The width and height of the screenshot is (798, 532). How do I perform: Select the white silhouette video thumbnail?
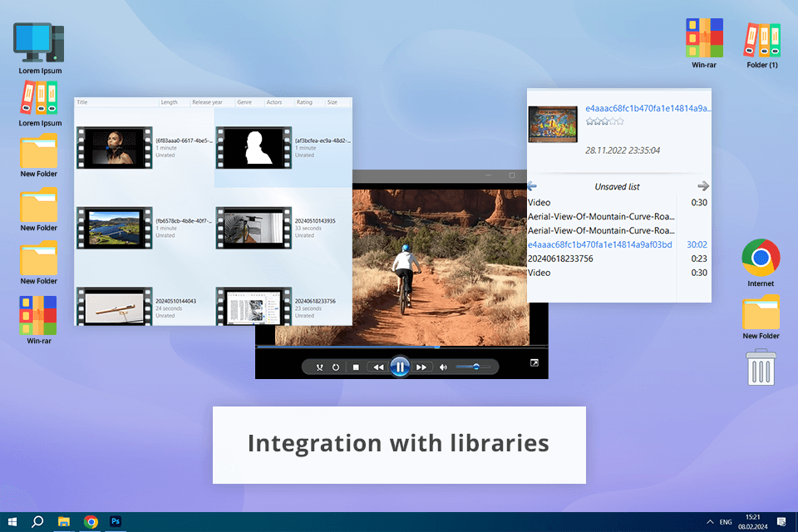[x=254, y=148]
